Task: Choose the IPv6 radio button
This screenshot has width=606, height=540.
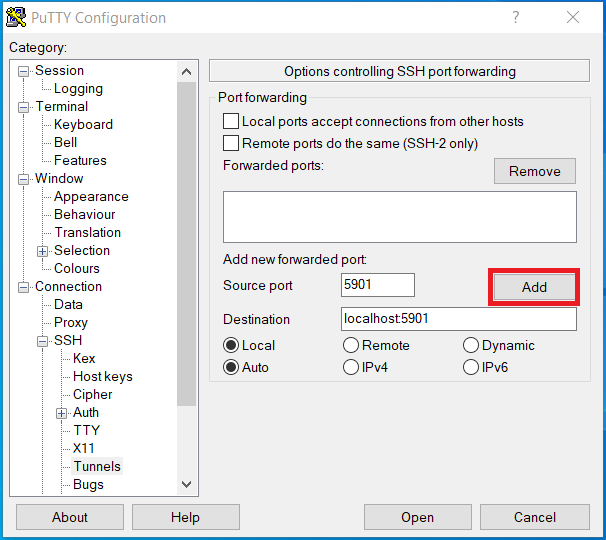Action: 471,368
